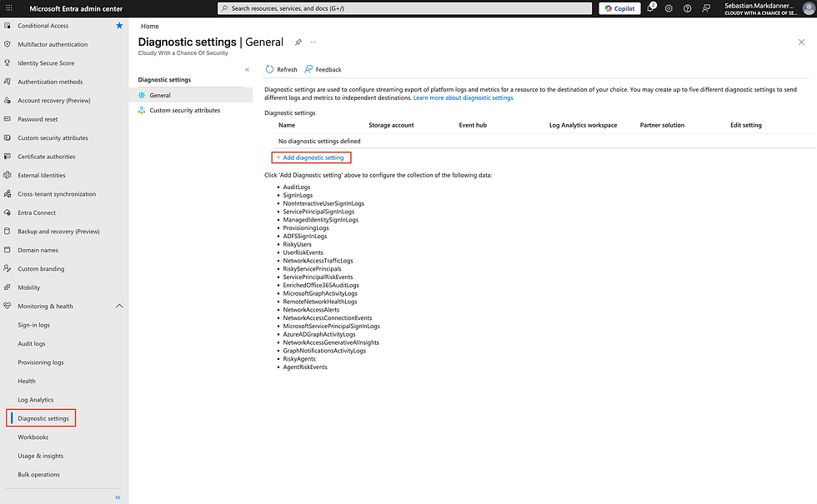Click the Event hub column header
This screenshot has height=504, width=817.
coord(473,126)
